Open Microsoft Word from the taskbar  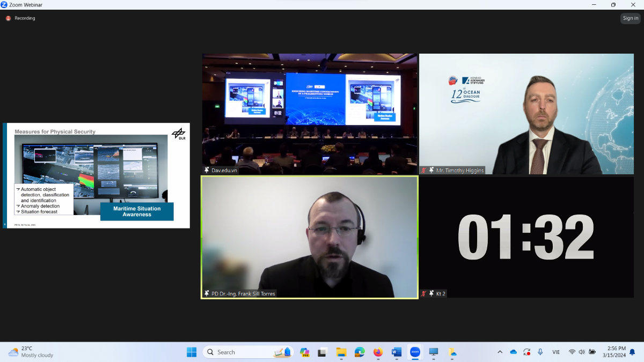click(x=397, y=352)
